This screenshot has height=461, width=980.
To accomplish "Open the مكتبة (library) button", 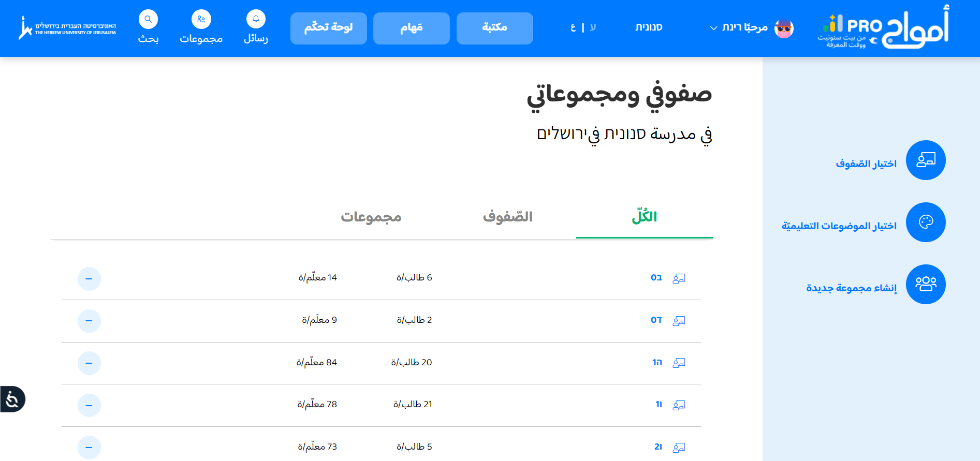I will click(x=494, y=28).
